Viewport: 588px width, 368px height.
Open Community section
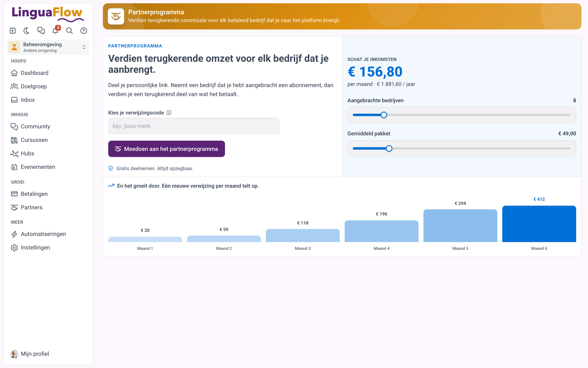48,126
